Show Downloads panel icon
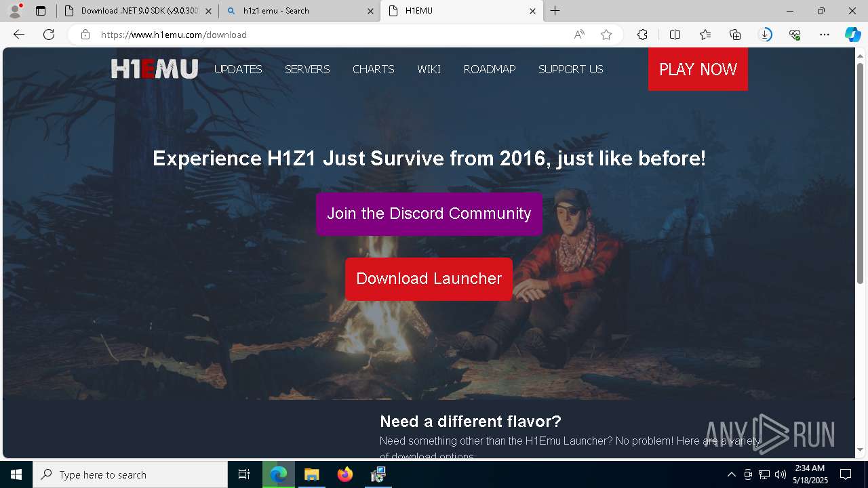868x488 pixels. (766, 35)
